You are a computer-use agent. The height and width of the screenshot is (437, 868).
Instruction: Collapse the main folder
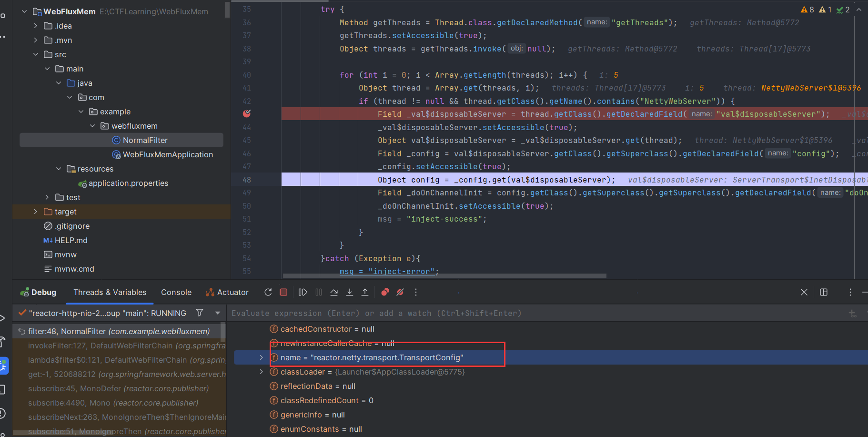[x=47, y=69]
